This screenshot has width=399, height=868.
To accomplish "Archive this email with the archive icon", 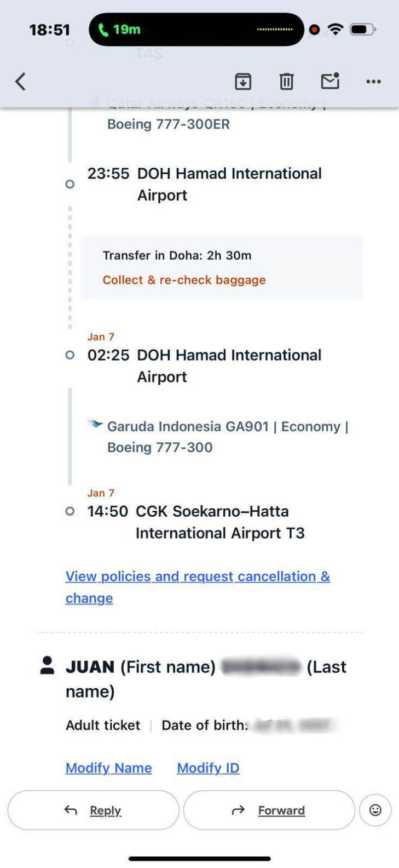I will (x=243, y=82).
